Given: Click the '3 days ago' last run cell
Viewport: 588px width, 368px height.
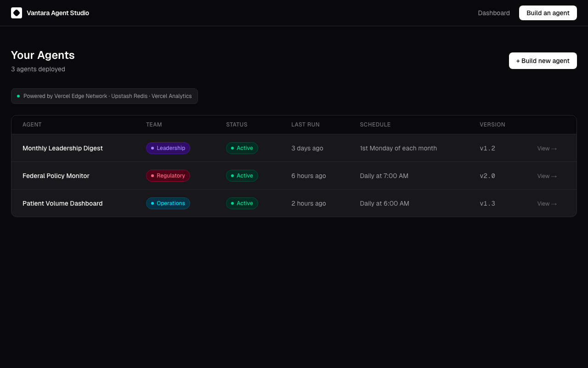Looking at the screenshot, I should coord(307,148).
